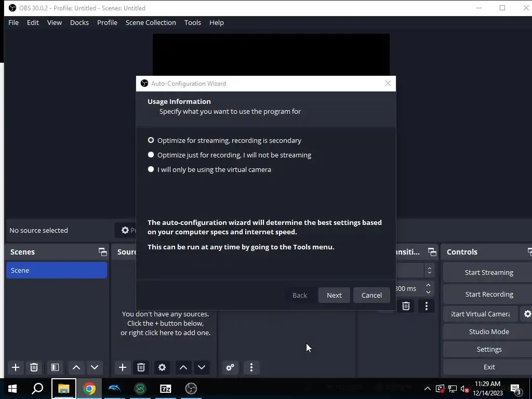This screenshot has height=399, width=532.
Task: Open Settings from Controls dock
Action: point(489,350)
